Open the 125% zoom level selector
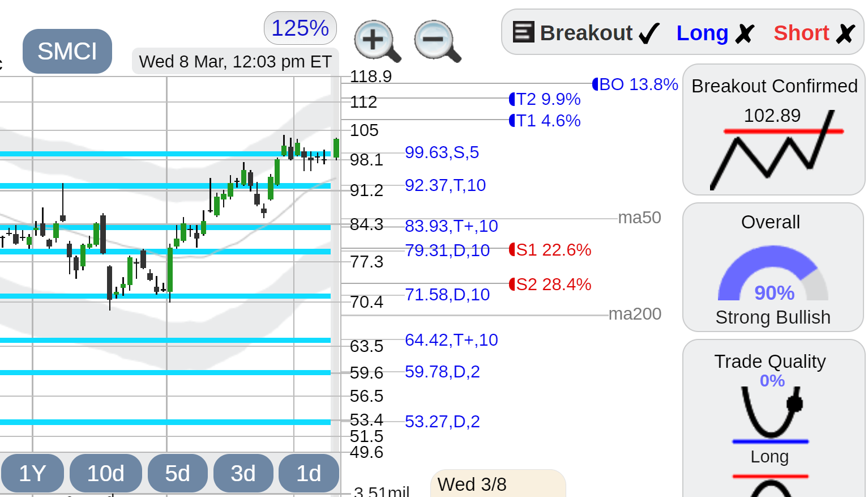This screenshot has height=497, width=868. click(300, 28)
